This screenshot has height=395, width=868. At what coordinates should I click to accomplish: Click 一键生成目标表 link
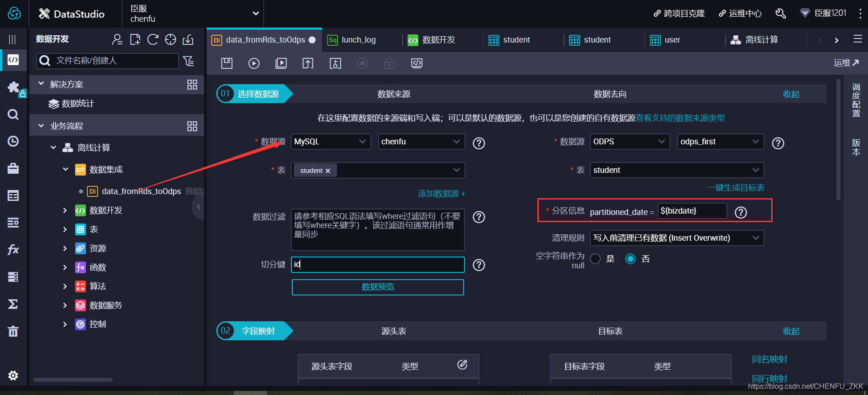coord(736,188)
